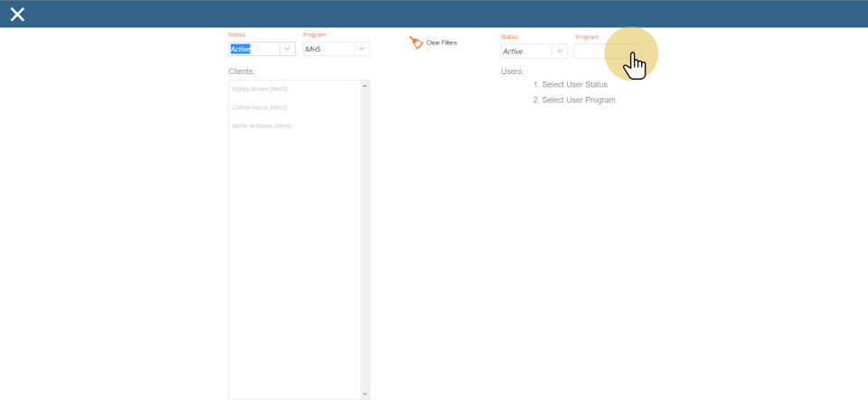Close the window with the X icon
The width and height of the screenshot is (868, 400).
point(17,14)
